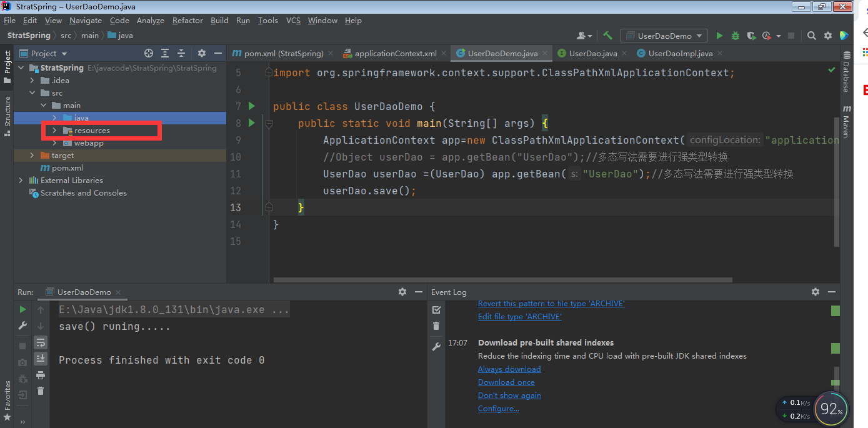This screenshot has width=868, height=428.
Task: Open Run panel settings gear
Action: 402,292
